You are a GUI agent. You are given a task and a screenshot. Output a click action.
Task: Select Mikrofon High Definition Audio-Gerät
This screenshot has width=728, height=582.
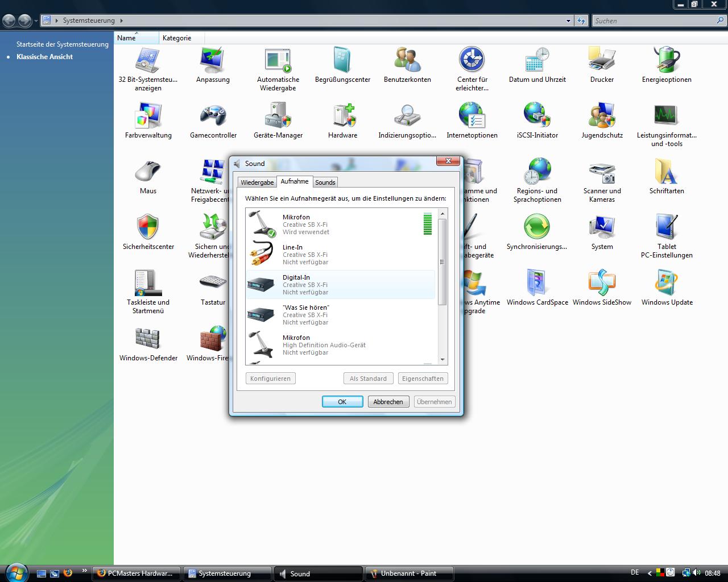pyautogui.click(x=341, y=345)
